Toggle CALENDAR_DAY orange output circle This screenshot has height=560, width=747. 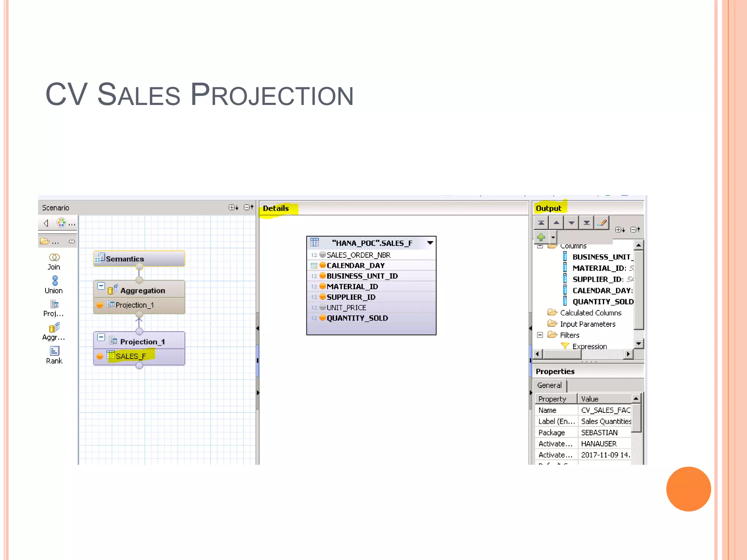pos(322,265)
